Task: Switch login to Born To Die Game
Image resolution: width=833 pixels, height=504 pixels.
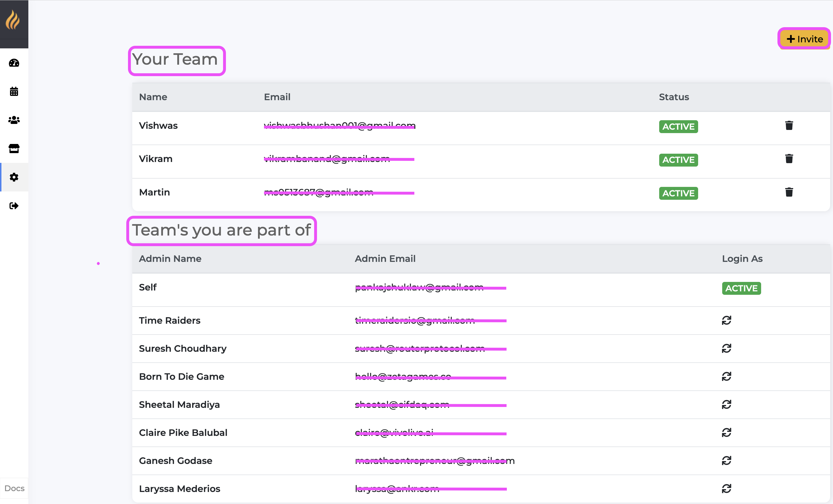Action: [x=726, y=376]
